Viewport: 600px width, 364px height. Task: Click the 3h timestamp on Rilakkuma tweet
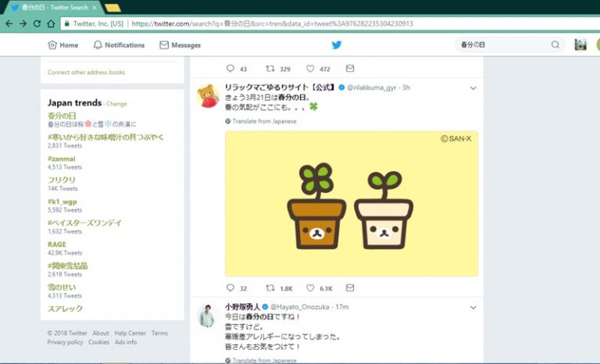click(406, 87)
